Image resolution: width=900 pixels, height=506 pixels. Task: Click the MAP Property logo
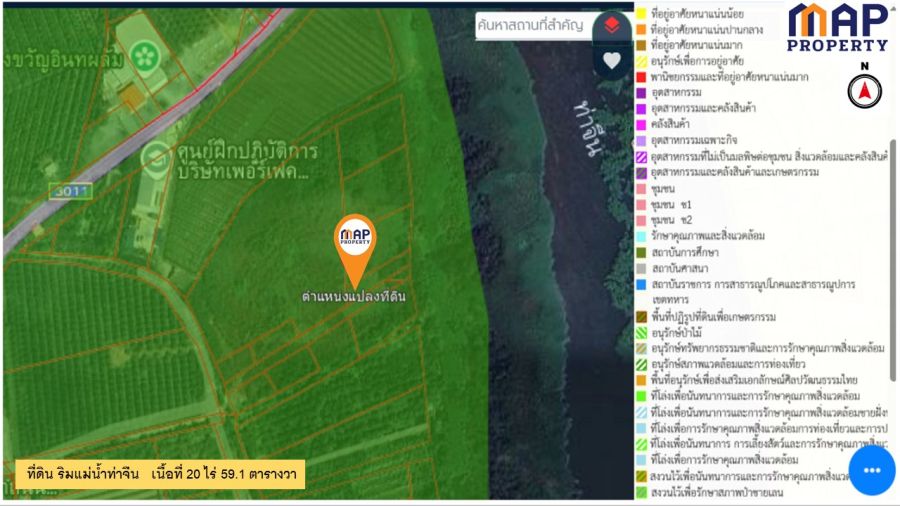(837, 27)
